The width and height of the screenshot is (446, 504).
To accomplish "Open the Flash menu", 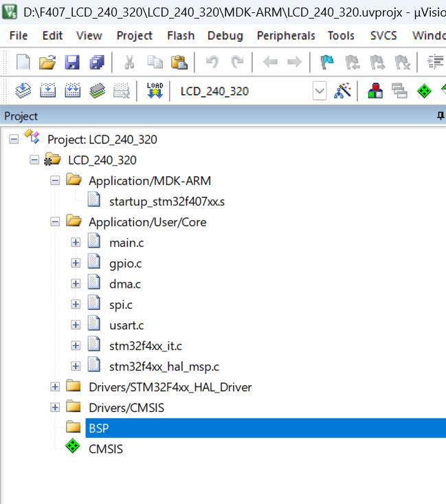I will click(x=181, y=35).
